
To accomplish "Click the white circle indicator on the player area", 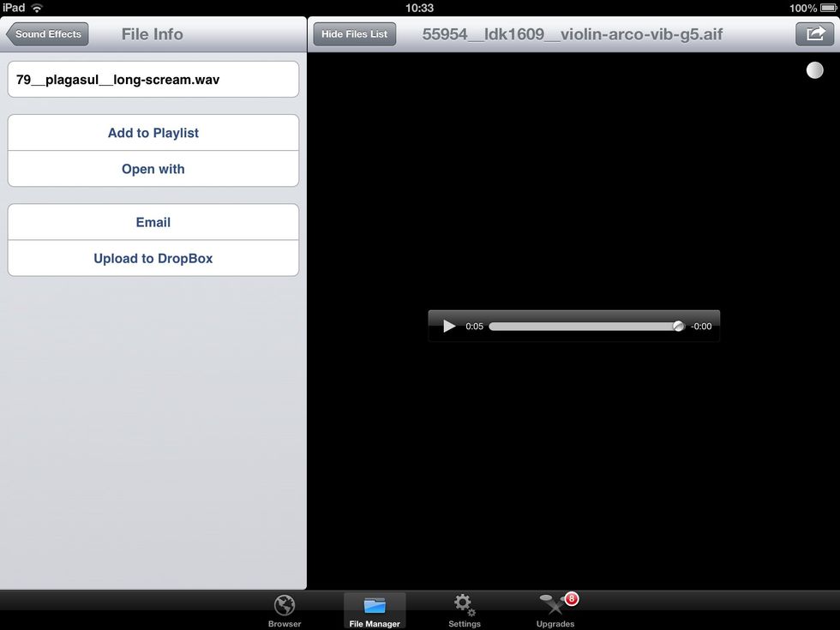I will point(814,70).
